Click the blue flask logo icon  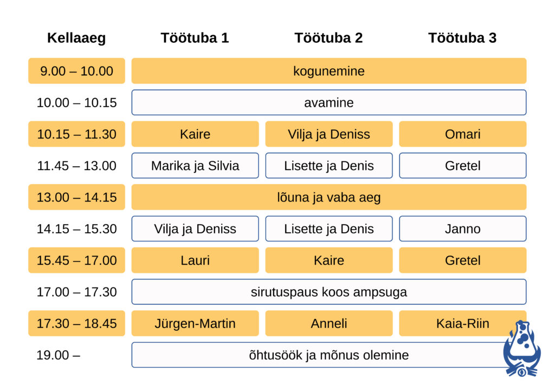[521, 349]
